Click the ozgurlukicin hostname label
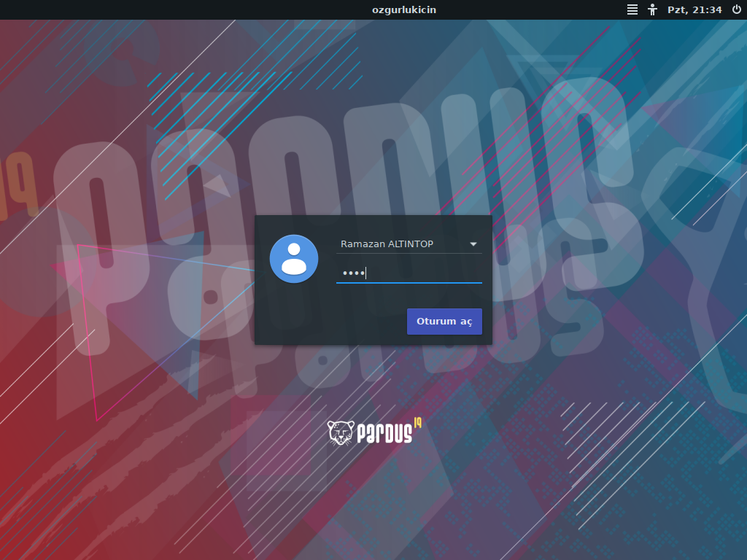The height and width of the screenshot is (560, 747). [404, 9]
